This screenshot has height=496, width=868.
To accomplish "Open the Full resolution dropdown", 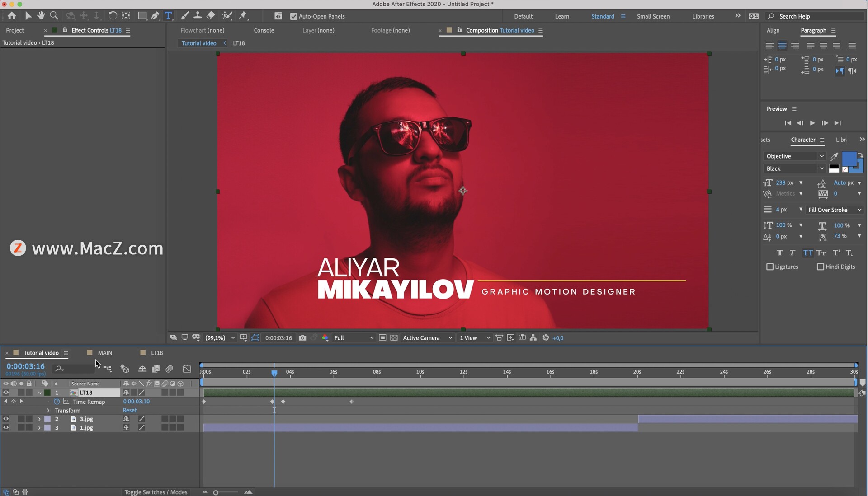I will pyautogui.click(x=354, y=338).
